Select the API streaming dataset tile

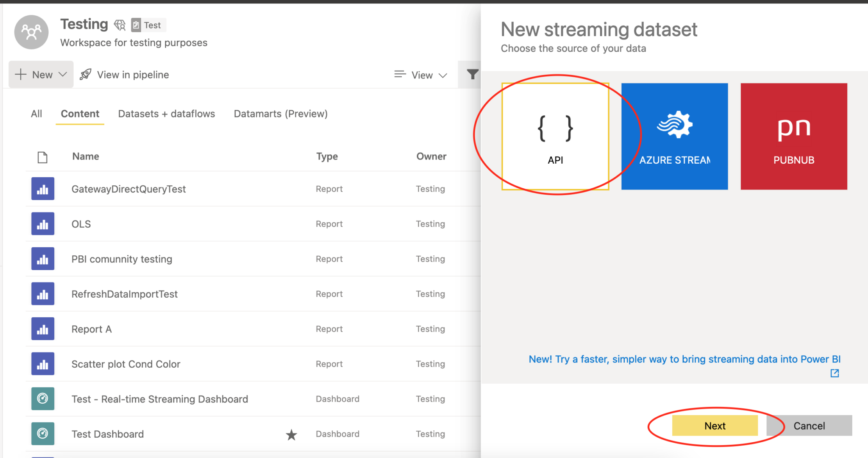tap(556, 136)
